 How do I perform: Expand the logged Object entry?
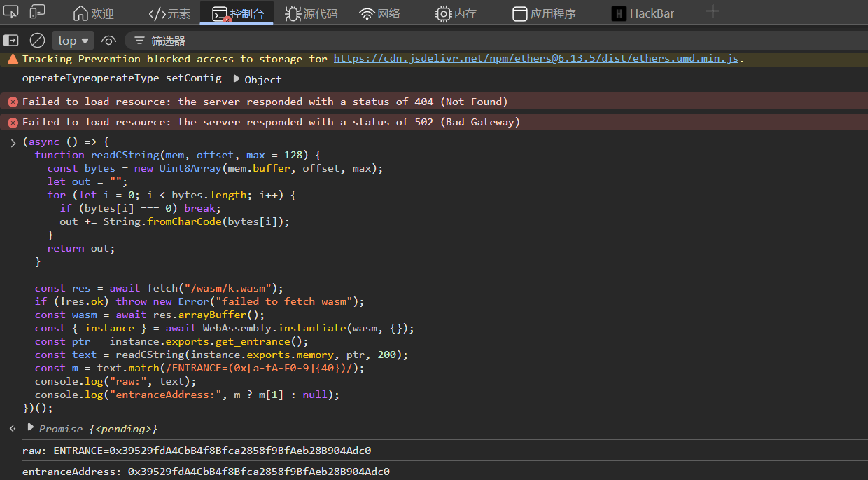pos(236,79)
